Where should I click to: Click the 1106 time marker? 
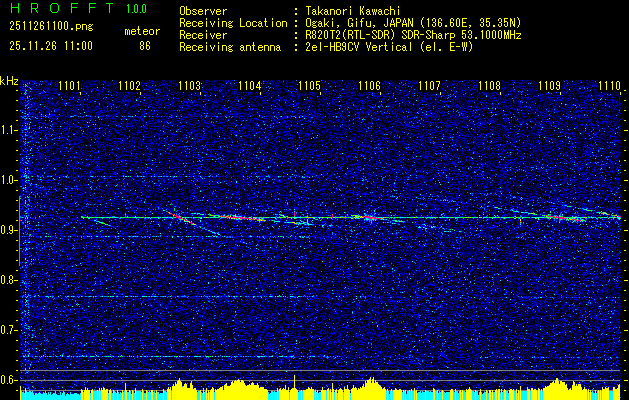[369, 85]
